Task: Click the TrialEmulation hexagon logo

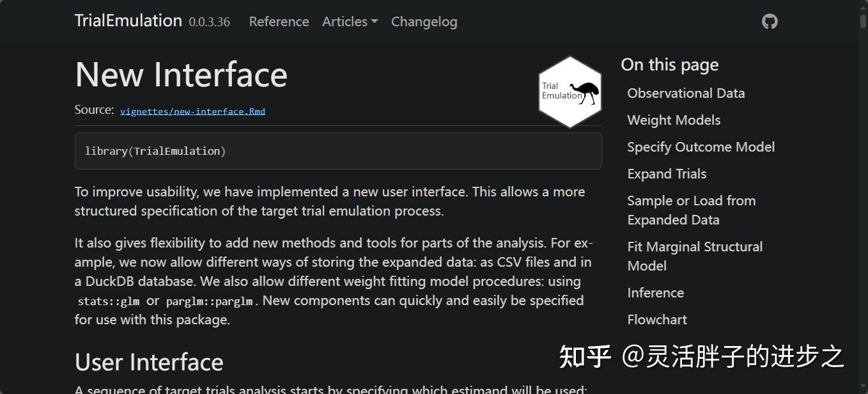Action: click(570, 91)
